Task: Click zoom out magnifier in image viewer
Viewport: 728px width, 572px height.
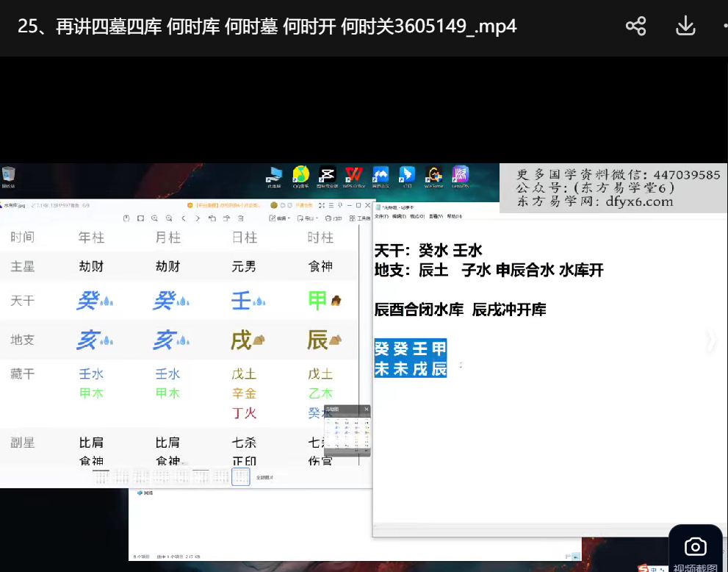Action: click(x=169, y=218)
